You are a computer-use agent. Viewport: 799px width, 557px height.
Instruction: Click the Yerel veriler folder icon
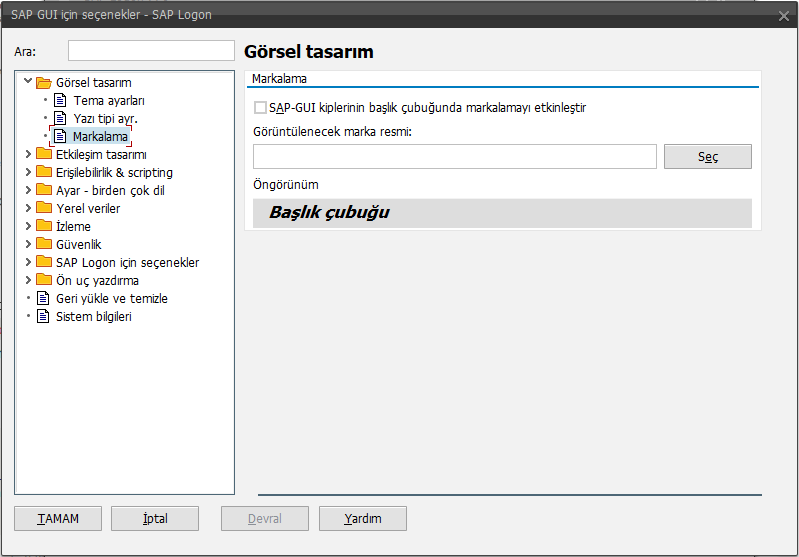[x=44, y=208]
